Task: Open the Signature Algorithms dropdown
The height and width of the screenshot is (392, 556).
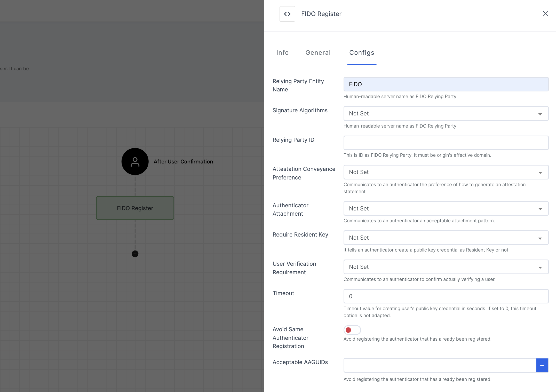Action: click(x=446, y=114)
